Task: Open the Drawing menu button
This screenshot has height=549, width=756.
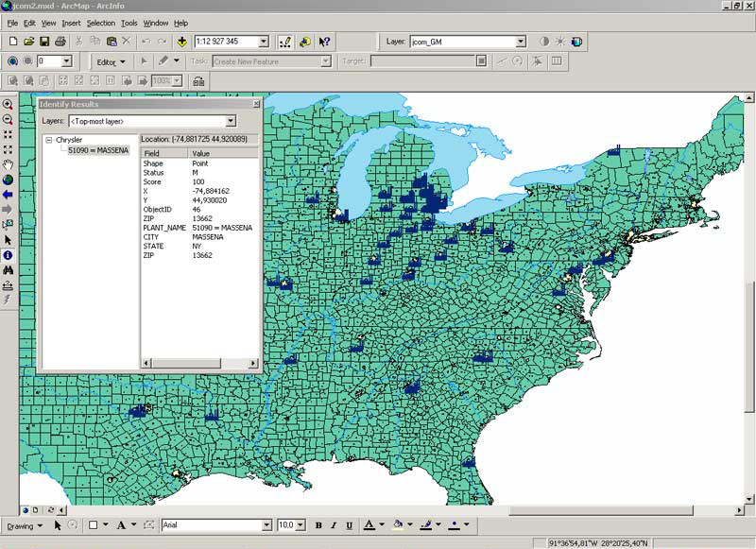Action: pos(23,525)
